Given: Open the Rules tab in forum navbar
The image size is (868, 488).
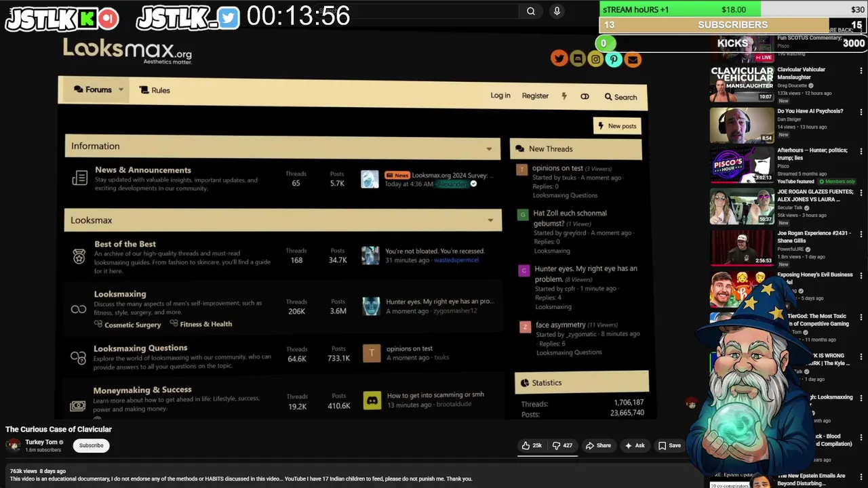Looking at the screenshot, I should (x=155, y=90).
